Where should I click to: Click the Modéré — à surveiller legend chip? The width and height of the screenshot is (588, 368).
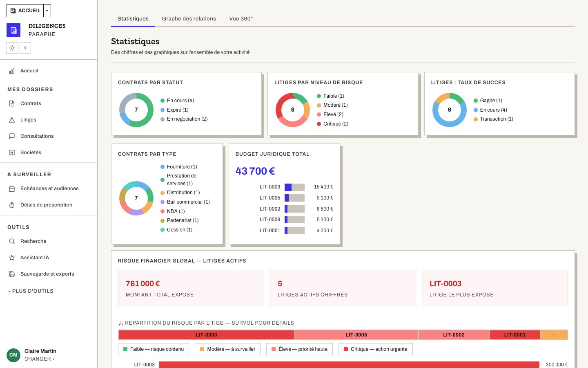coord(227,349)
